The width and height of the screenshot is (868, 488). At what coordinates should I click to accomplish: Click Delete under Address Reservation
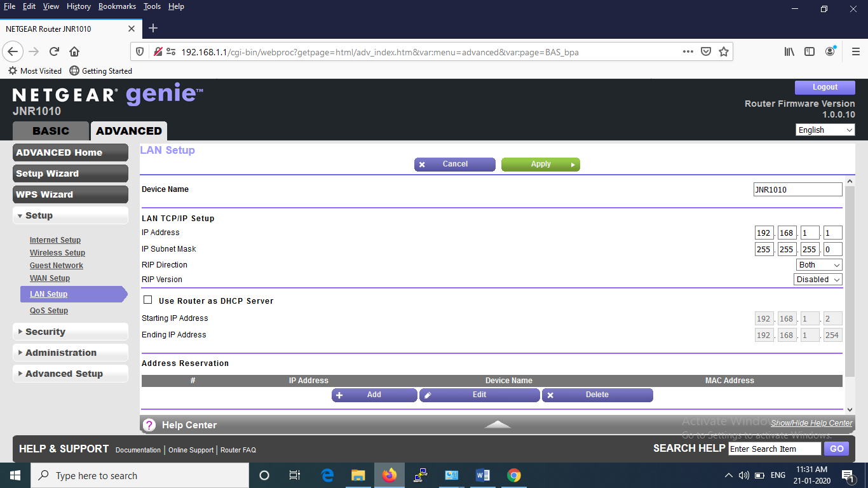click(x=597, y=395)
